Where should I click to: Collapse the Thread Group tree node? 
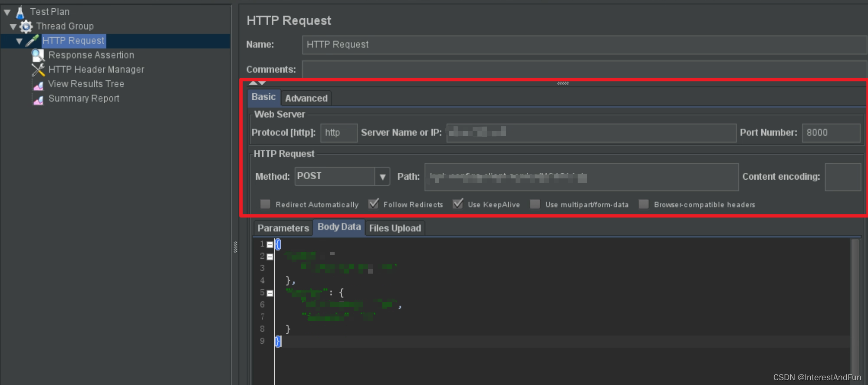point(13,26)
